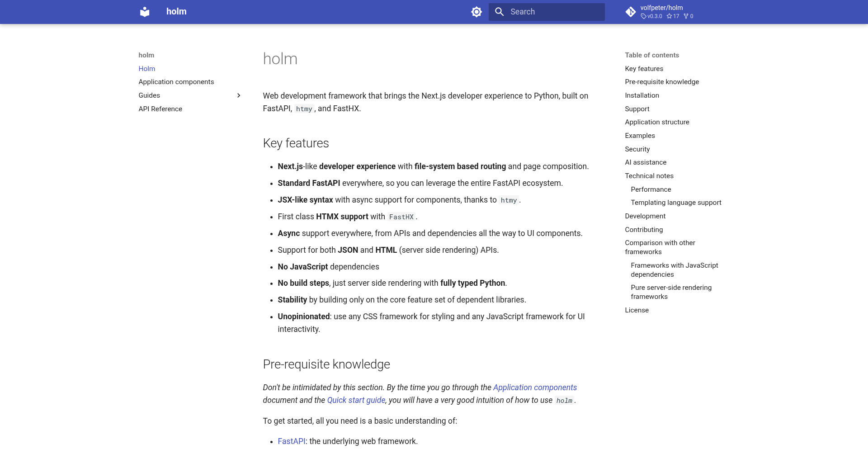
Task: Click the search magnifier icon
Action: click(x=499, y=12)
